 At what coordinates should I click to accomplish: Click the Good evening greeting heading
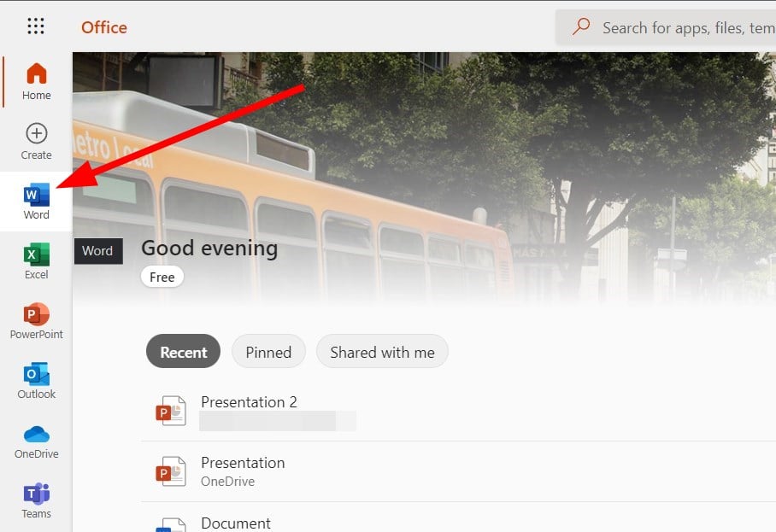tap(209, 248)
